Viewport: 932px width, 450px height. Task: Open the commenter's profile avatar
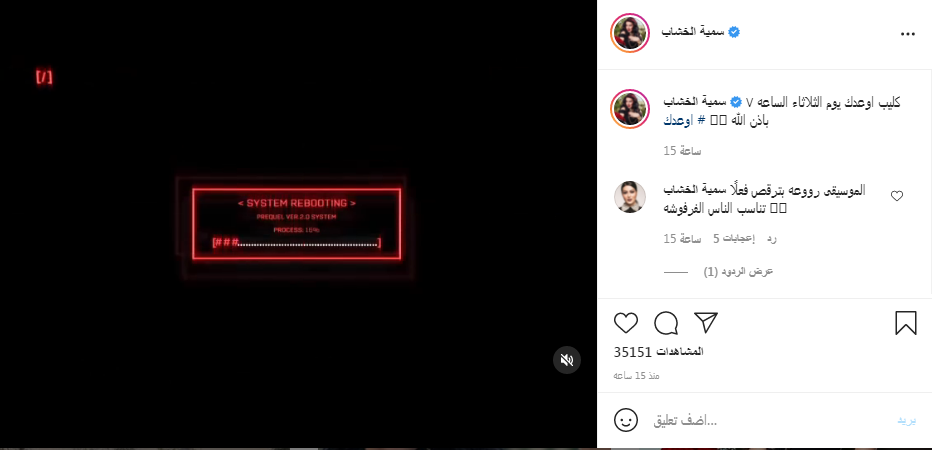(629, 197)
